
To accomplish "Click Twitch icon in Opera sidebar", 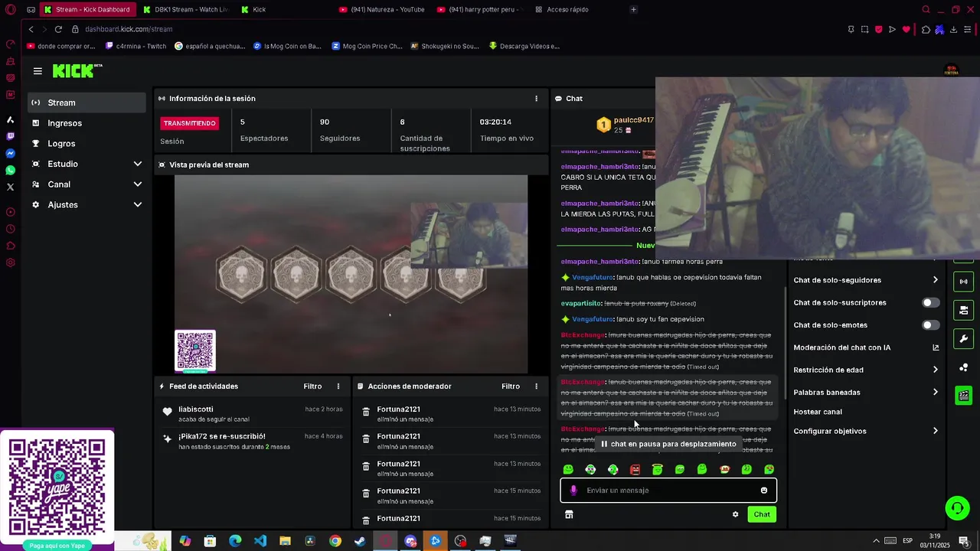I will (10, 136).
